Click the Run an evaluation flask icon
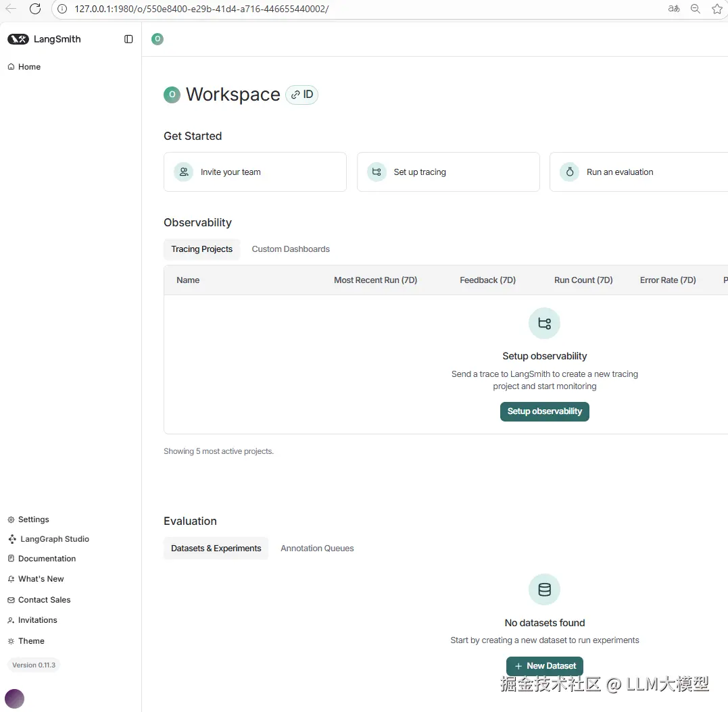Screen dimensions: 728x712 pyautogui.click(x=570, y=172)
